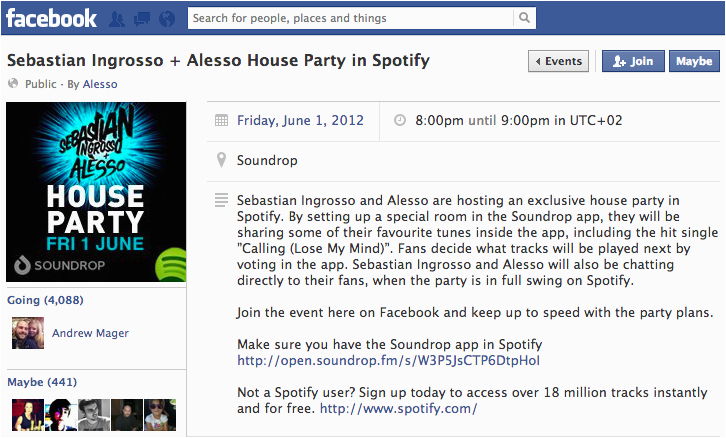This screenshot has width=726, height=438.
Task: Click the public globe icon under title
Action: click(13, 84)
